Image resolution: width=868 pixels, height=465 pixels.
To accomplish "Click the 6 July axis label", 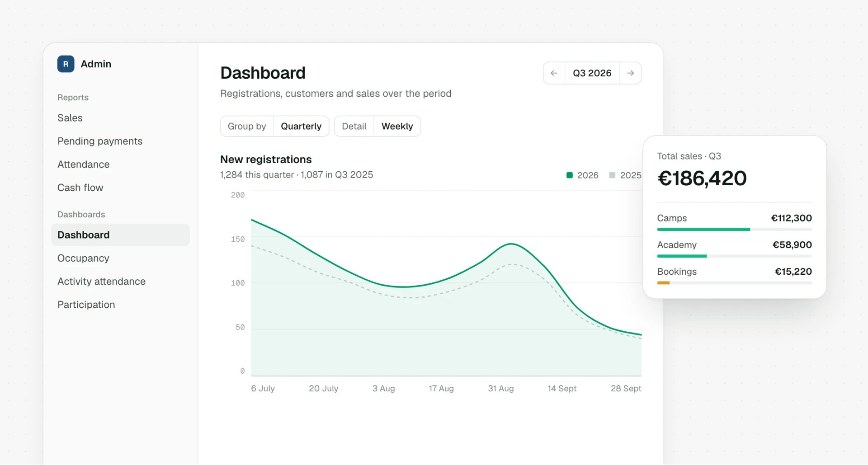I will coord(263,389).
